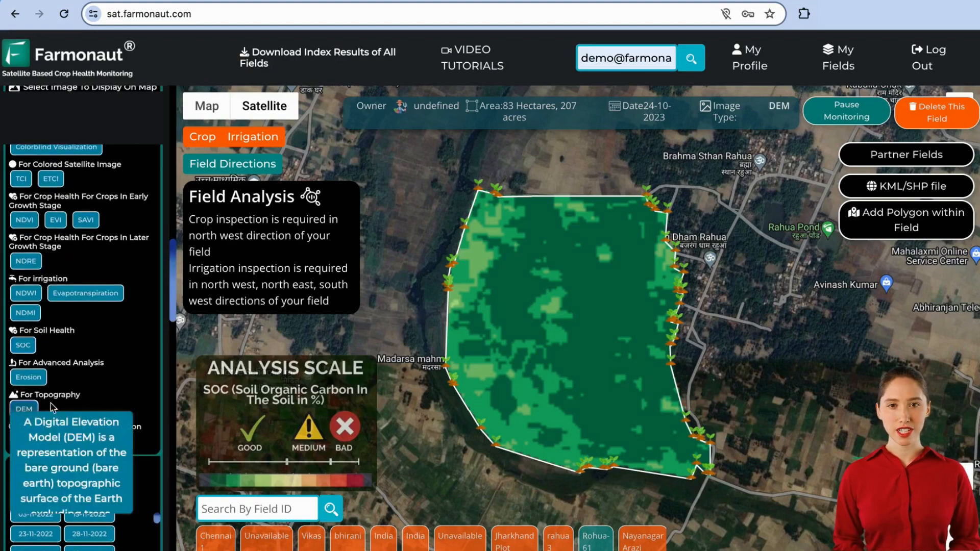Switch to the Satellite map tab
Screen dimensions: 980x551
[264, 106]
